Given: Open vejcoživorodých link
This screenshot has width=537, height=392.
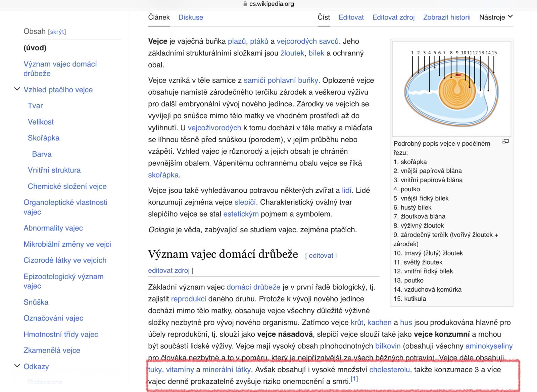Looking at the screenshot, I should tap(214, 128).
